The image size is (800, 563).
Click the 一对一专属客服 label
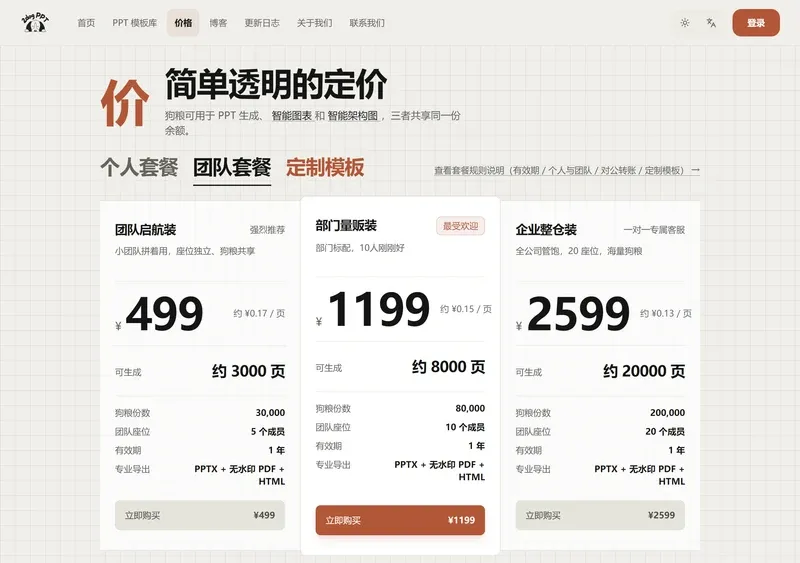click(654, 230)
